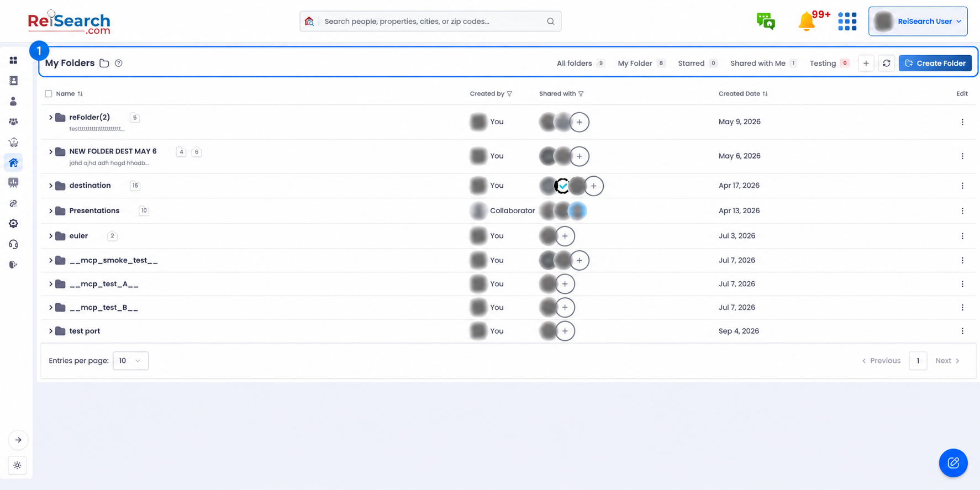Screen dimensions: 980x490
Task: Go to the Next page
Action: coord(947,361)
